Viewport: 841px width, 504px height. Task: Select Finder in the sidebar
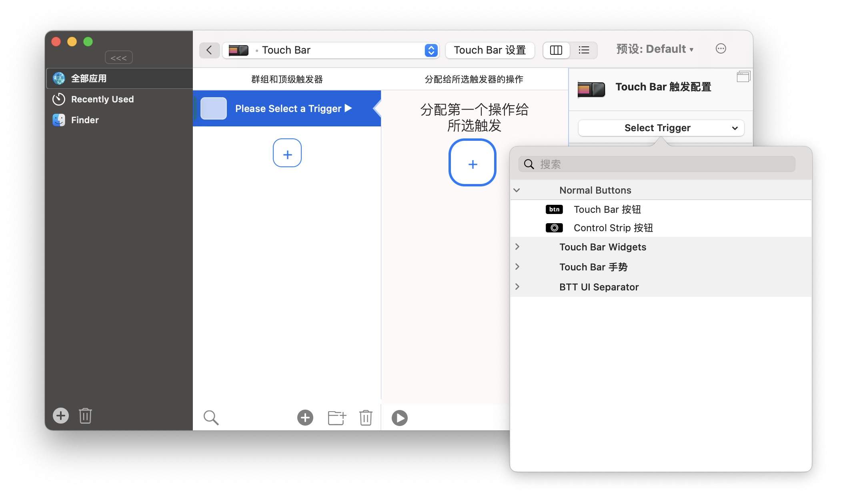click(x=84, y=120)
